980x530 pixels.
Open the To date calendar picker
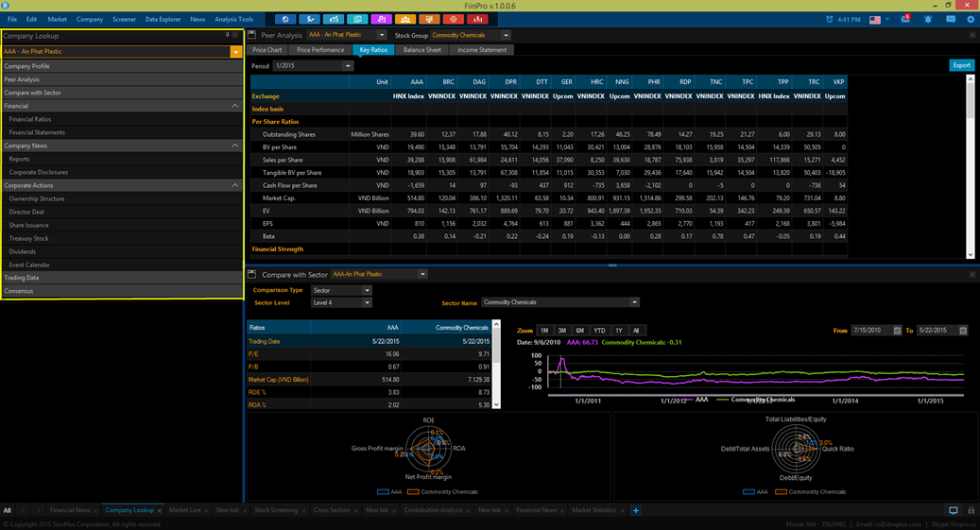click(962, 330)
